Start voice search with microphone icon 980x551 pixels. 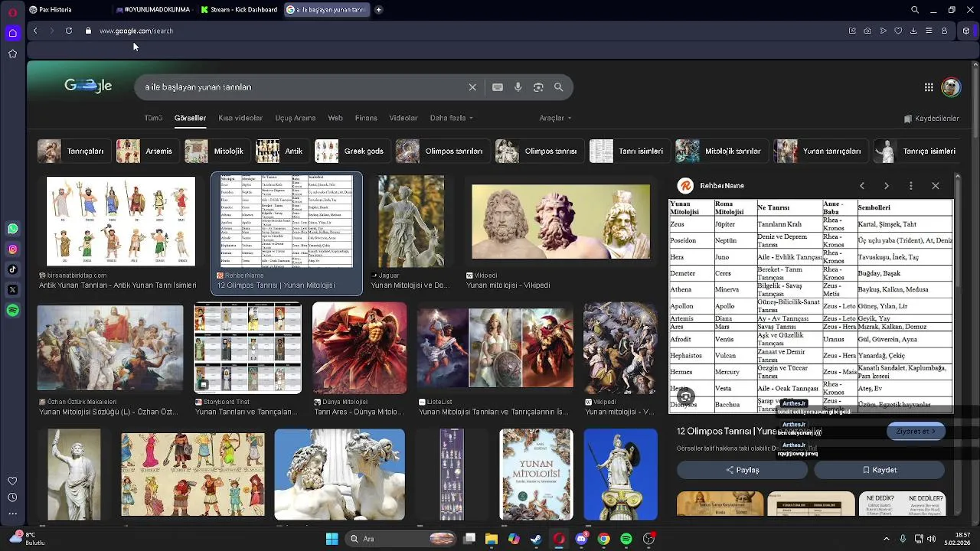click(518, 87)
